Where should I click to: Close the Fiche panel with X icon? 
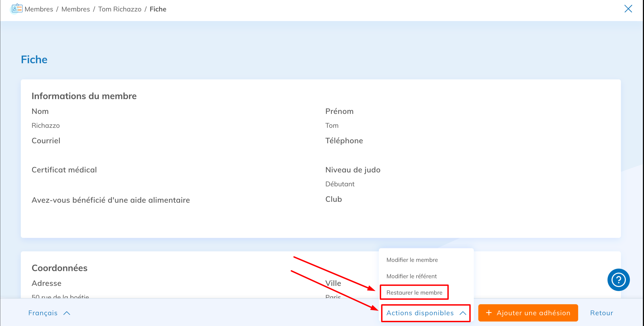tap(628, 9)
